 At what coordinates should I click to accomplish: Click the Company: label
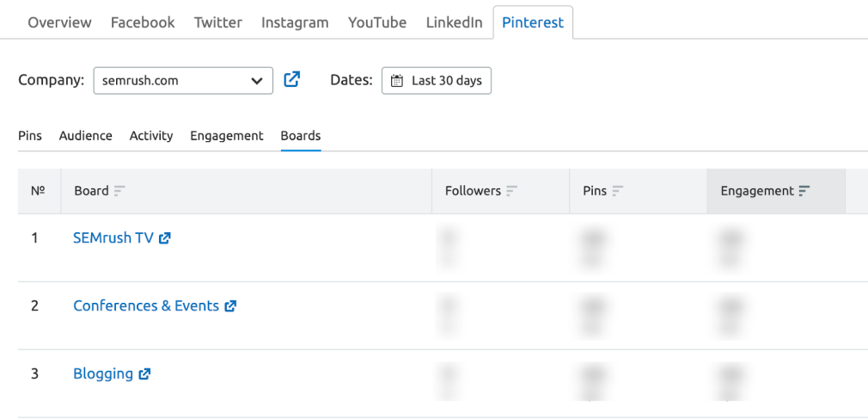(52, 80)
